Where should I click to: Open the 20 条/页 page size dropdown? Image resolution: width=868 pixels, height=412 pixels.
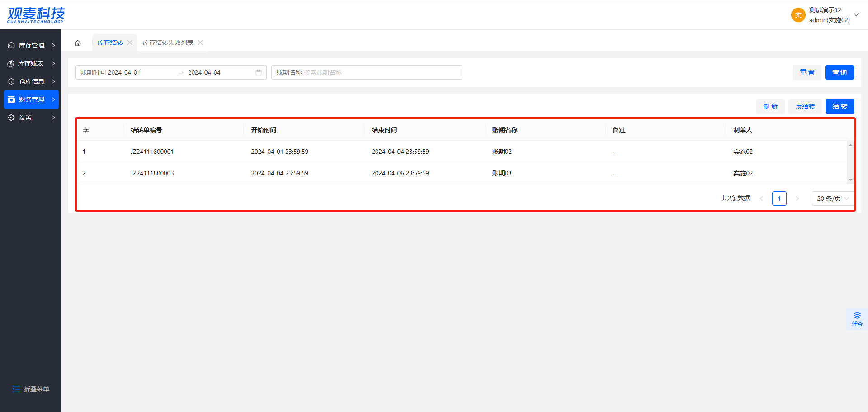[833, 199]
